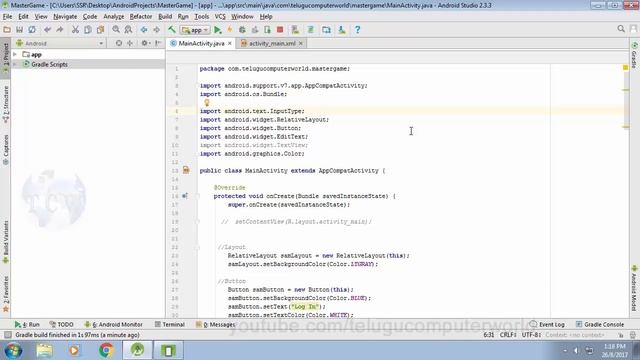Click Scroll from Source target icon
This screenshot has height=360, width=640.
(119, 43)
